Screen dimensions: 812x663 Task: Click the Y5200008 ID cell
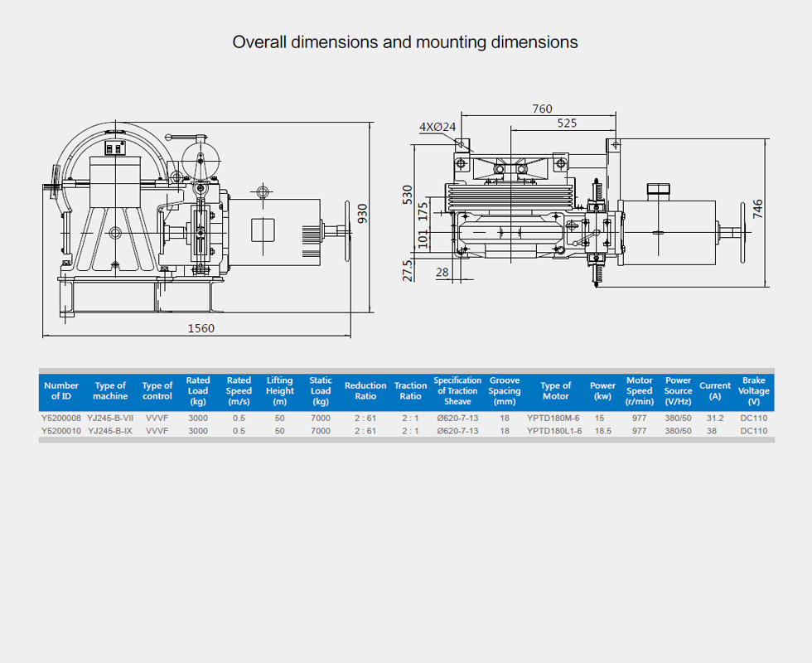(x=61, y=419)
